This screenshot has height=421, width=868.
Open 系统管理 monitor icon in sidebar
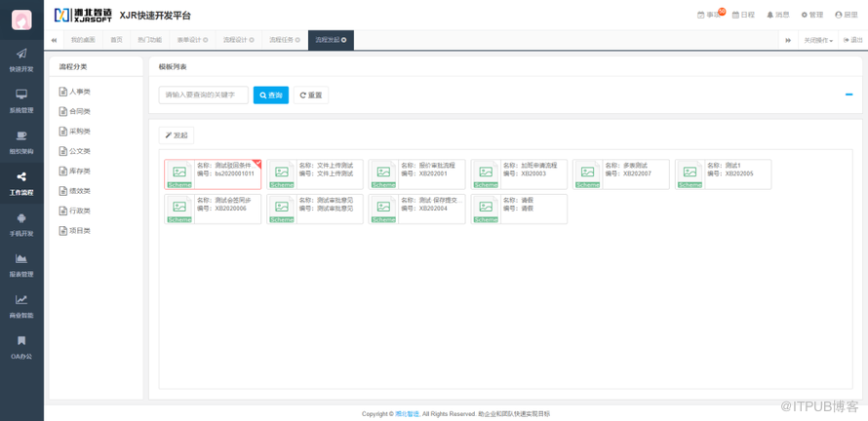21,95
